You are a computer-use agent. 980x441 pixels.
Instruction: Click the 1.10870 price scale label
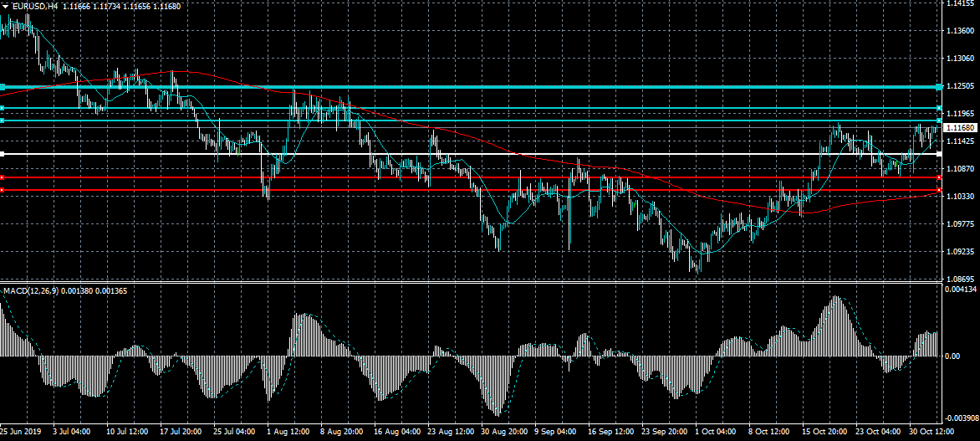(x=960, y=168)
